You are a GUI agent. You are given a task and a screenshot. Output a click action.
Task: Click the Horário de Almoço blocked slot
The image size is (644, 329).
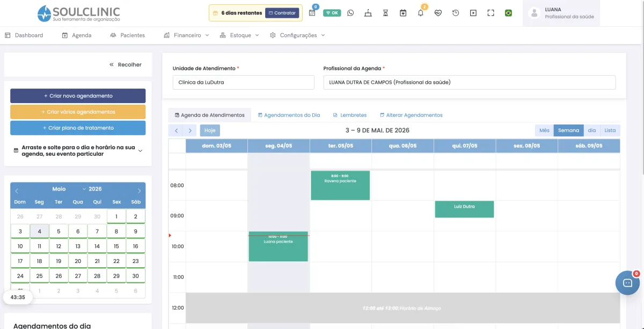(x=402, y=308)
